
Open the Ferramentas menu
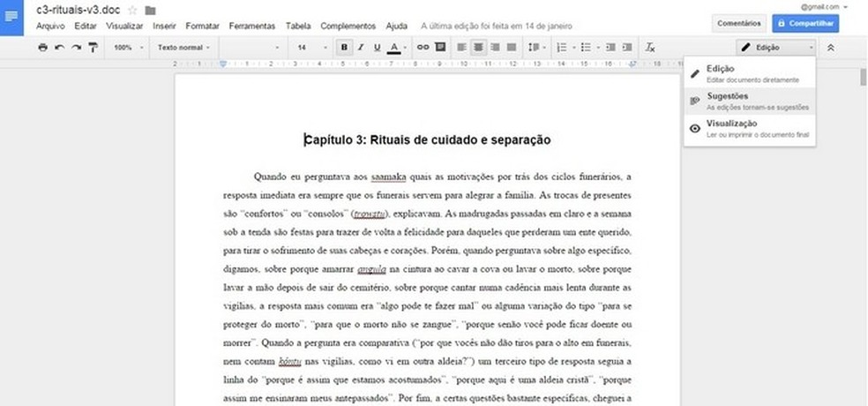coord(252,26)
